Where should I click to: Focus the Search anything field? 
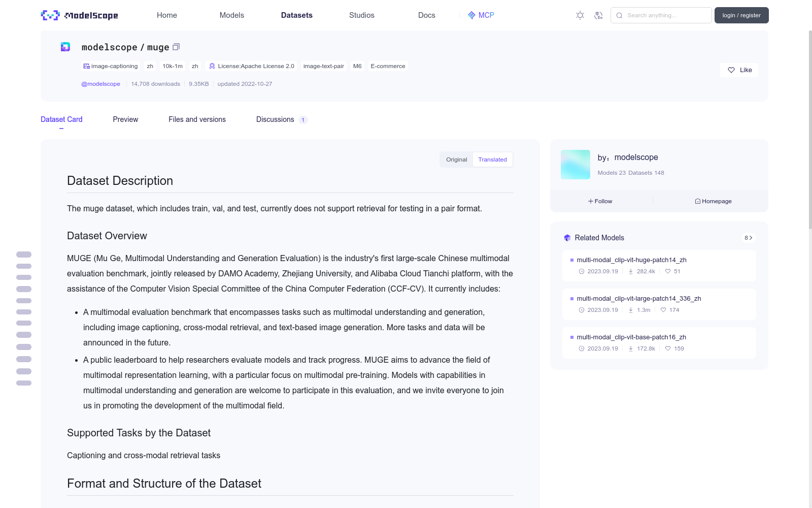661,15
